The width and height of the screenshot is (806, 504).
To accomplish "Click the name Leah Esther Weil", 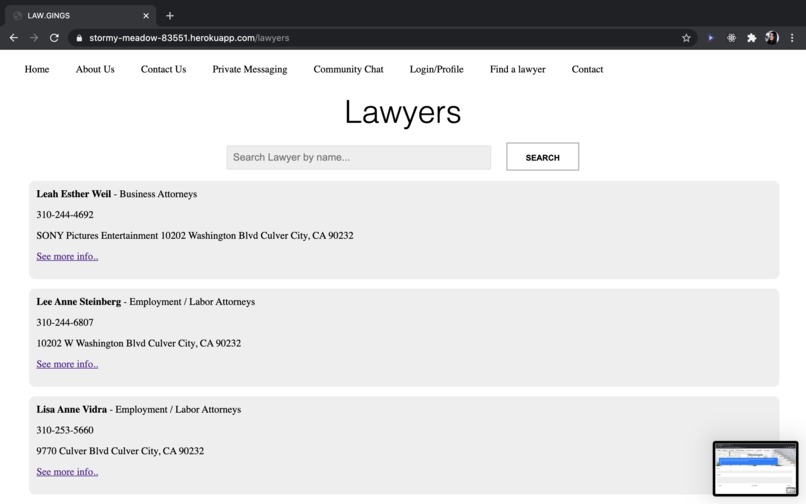I will [74, 194].
